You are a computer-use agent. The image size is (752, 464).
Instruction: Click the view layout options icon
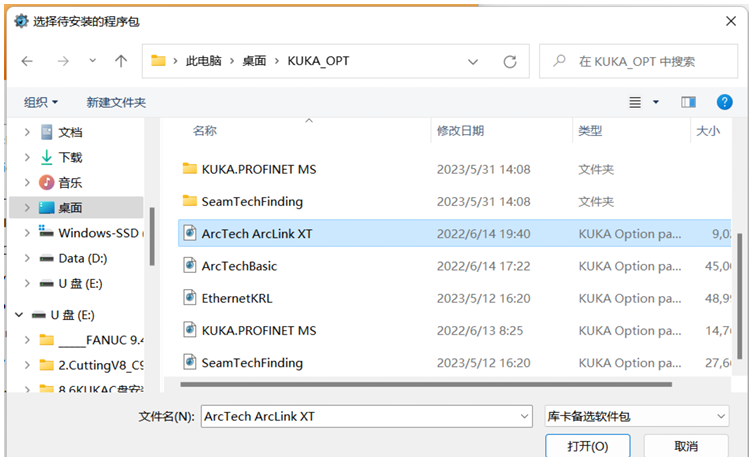(x=635, y=102)
